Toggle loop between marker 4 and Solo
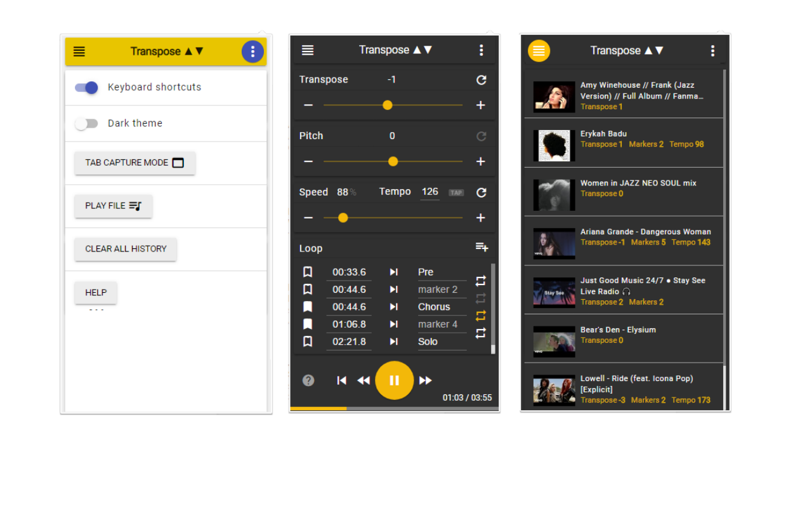Viewport: 812px width, 508px height. click(x=481, y=333)
